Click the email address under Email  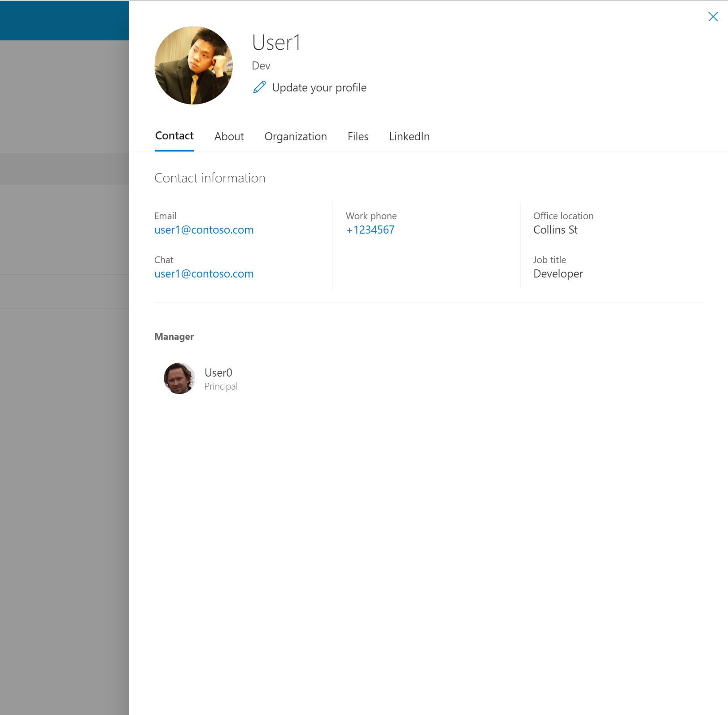(204, 230)
